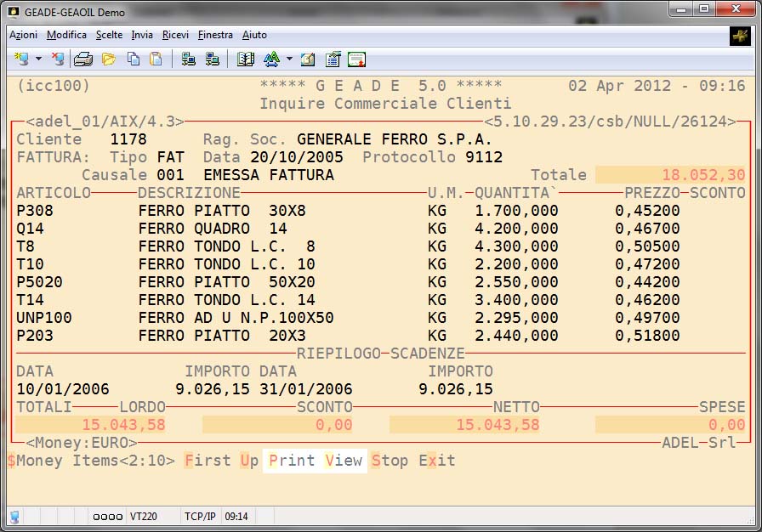Image resolution: width=762 pixels, height=532 pixels.
Task: Open the Scelte menu
Action: 109,35
